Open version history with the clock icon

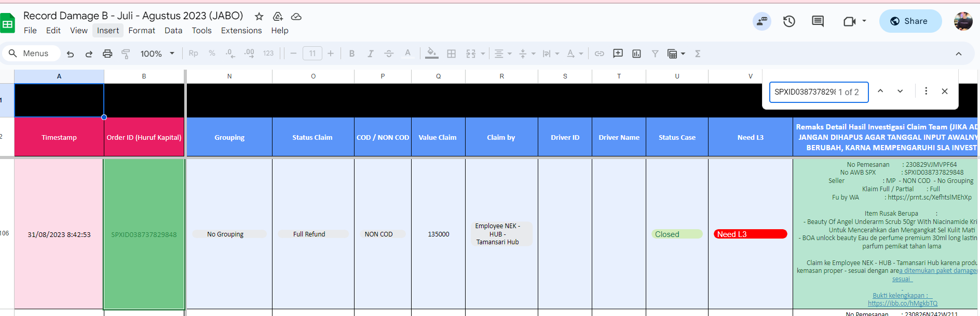pyautogui.click(x=789, y=21)
